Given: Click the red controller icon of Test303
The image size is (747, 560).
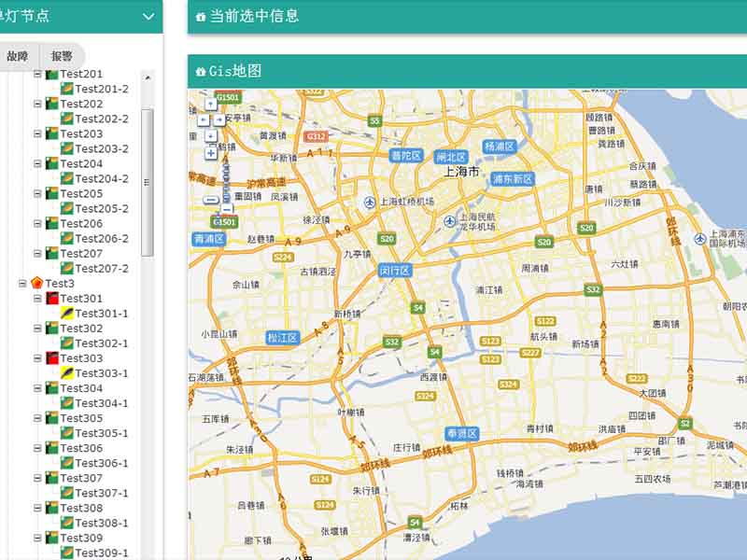Looking at the screenshot, I should [x=52, y=358].
